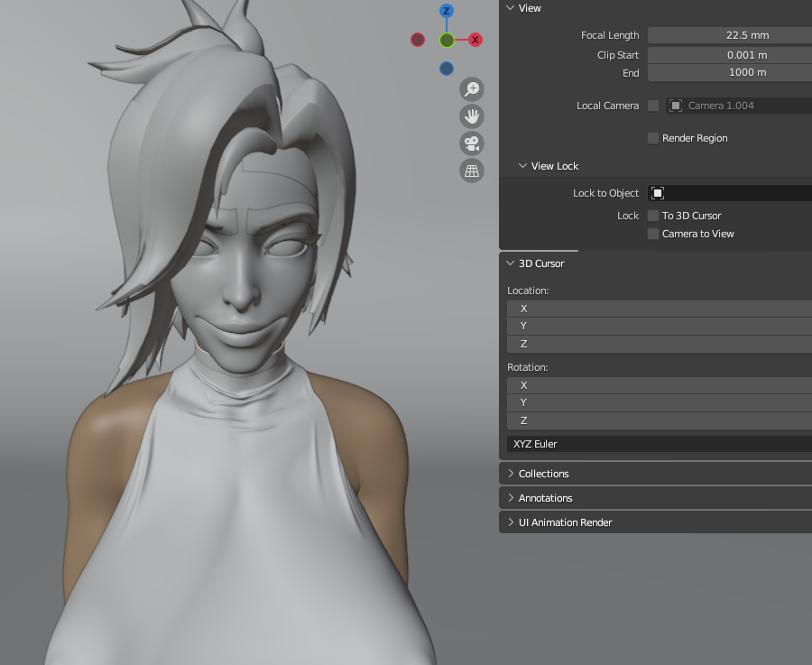Open the XYZ Euler rotation mode dropdown

659,444
